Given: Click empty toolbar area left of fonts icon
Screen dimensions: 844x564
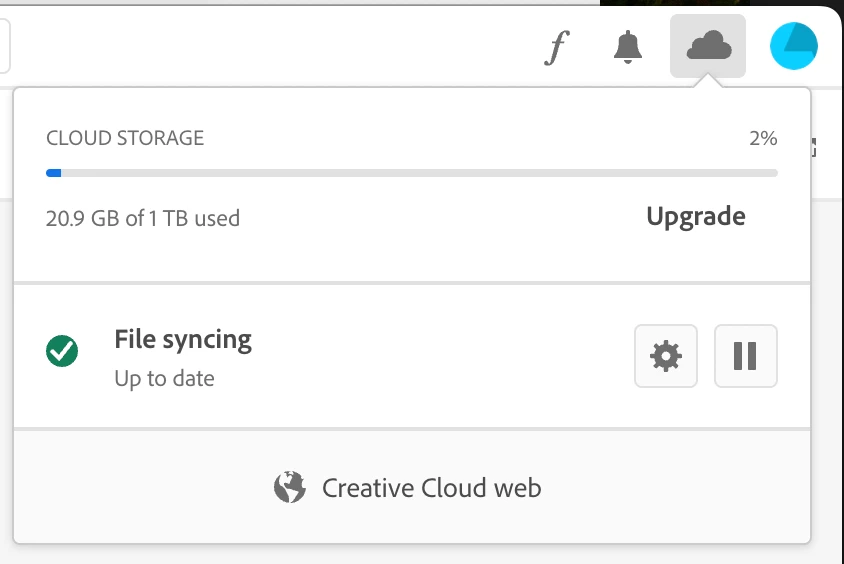Looking at the screenshot, I should [x=300, y=47].
